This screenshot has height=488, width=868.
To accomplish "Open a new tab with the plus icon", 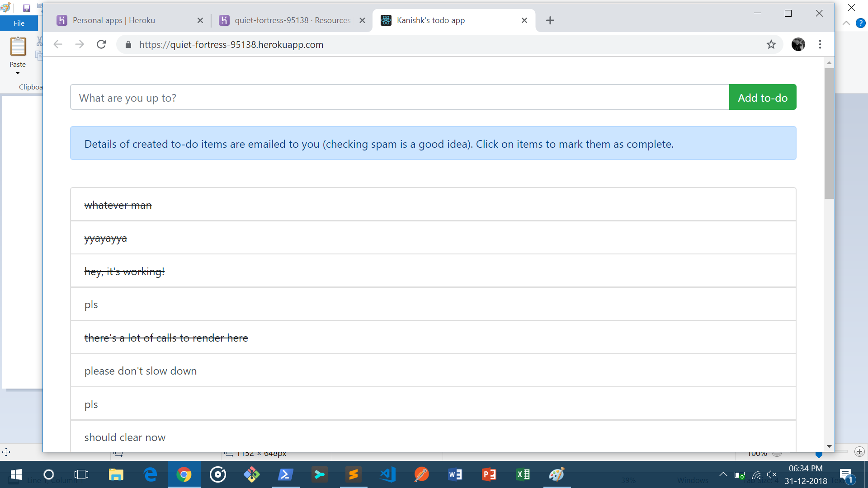I will [x=550, y=20].
